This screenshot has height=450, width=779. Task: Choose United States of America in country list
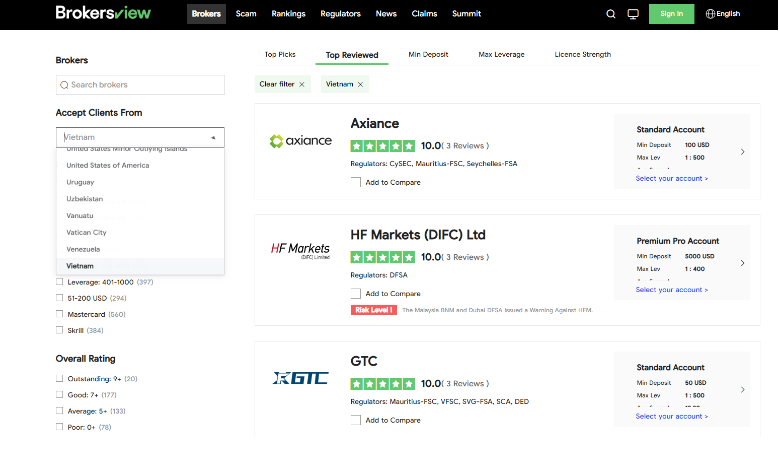click(x=140, y=165)
